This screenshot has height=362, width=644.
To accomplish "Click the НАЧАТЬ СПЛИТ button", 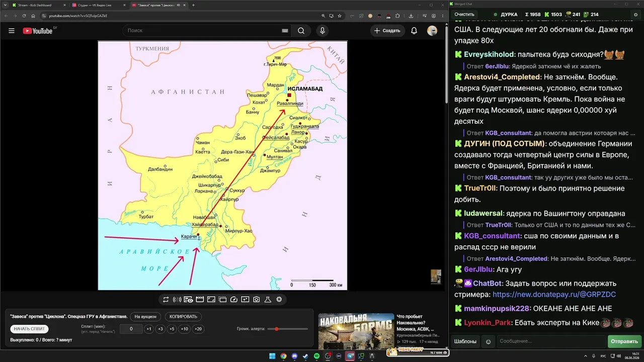I will (x=30, y=329).
